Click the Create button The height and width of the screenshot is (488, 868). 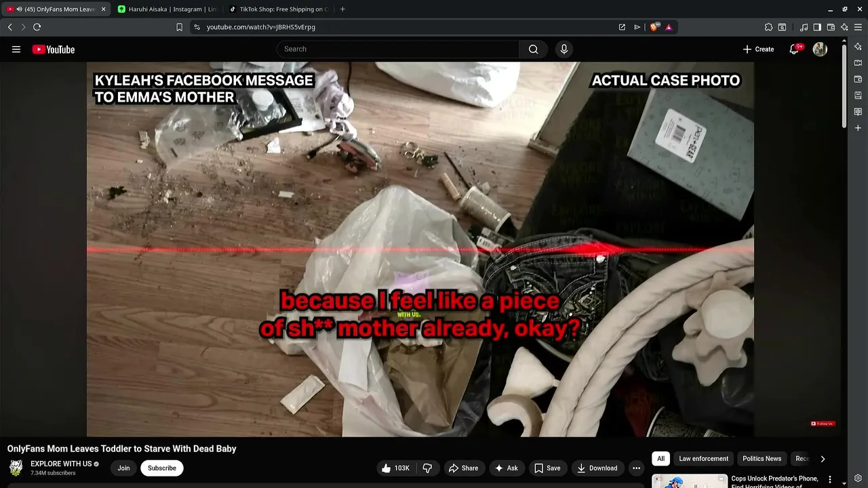pos(758,49)
